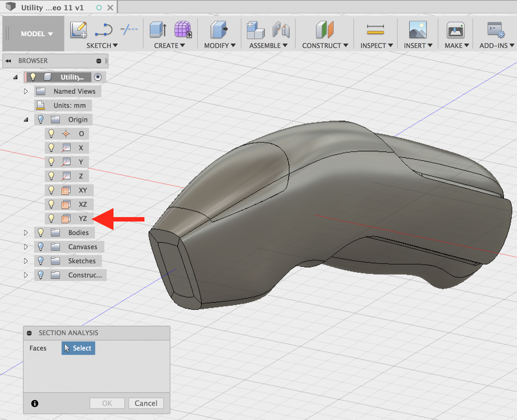This screenshot has width=517, height=420.
Task: Expand the Named Views folder
Action: click(x=26, y=91)
